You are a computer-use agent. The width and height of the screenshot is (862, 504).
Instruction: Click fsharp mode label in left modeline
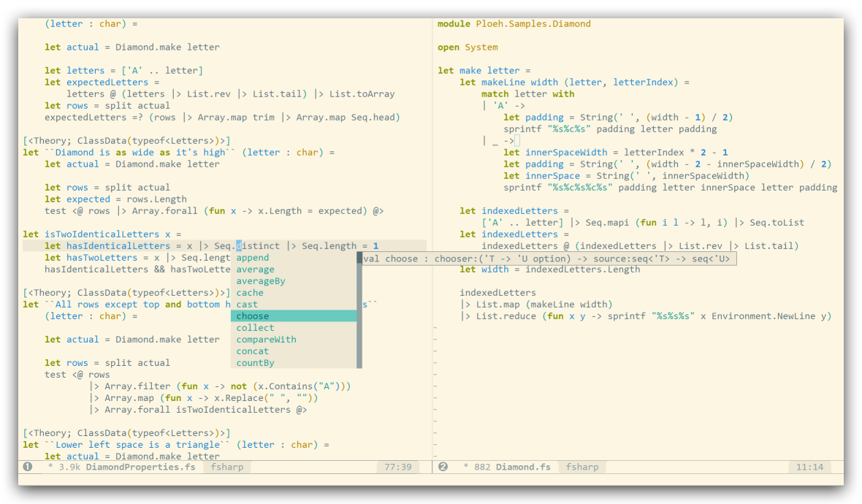tap(227, 467)
